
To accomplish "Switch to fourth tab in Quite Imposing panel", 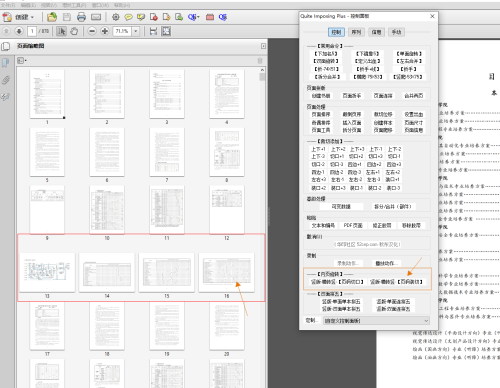I will point(396,32).
